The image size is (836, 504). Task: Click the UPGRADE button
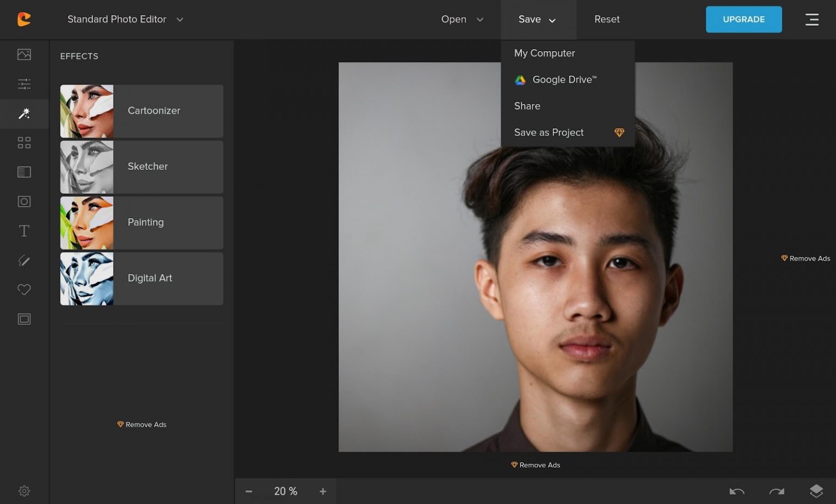pyautogui.click(x=743, y=20)
